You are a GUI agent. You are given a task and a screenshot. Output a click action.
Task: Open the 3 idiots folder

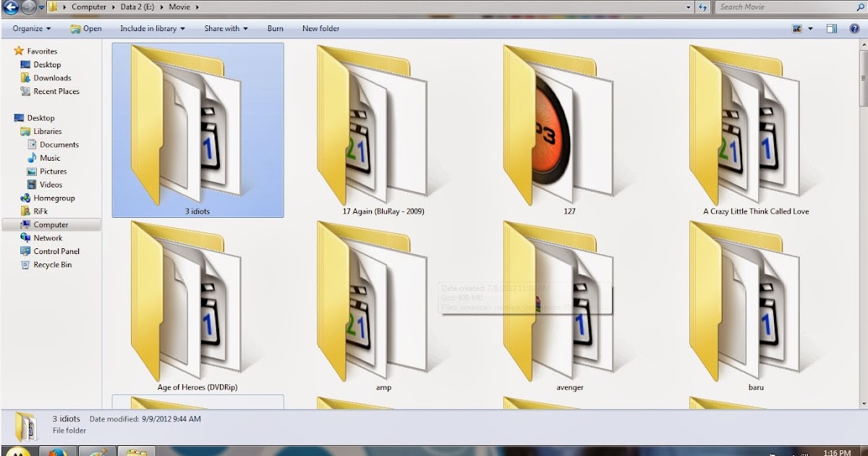pos(197,130)
